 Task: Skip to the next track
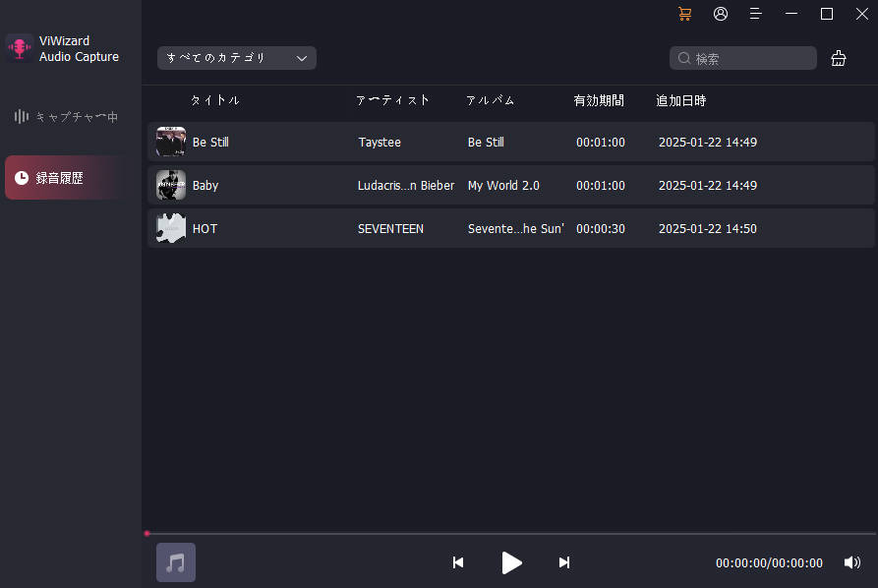(564, 562)
